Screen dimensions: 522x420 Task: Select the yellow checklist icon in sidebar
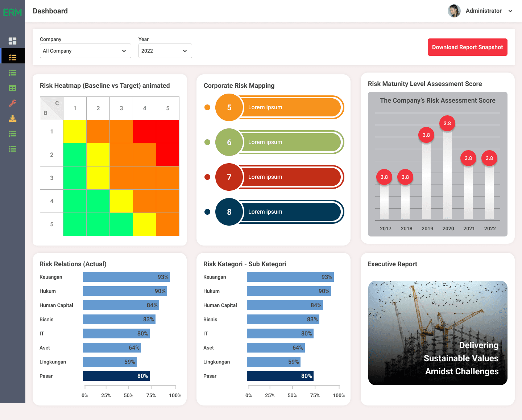click(13, 57)
